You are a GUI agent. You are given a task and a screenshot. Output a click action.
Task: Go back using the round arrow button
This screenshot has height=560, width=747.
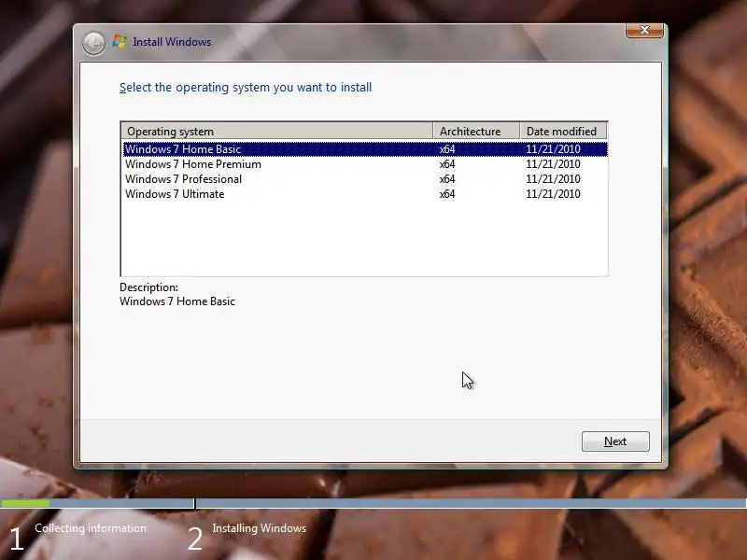point(93,44)
